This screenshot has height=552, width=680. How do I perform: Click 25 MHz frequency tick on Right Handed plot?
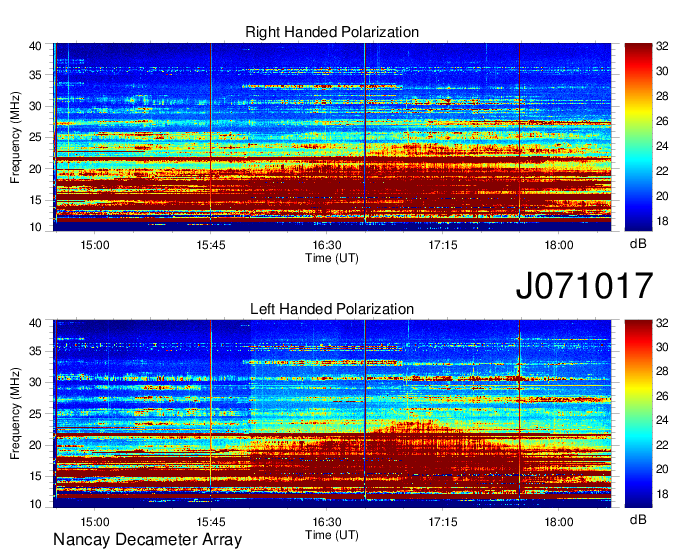pyautogui.click(x=35, y=137)
